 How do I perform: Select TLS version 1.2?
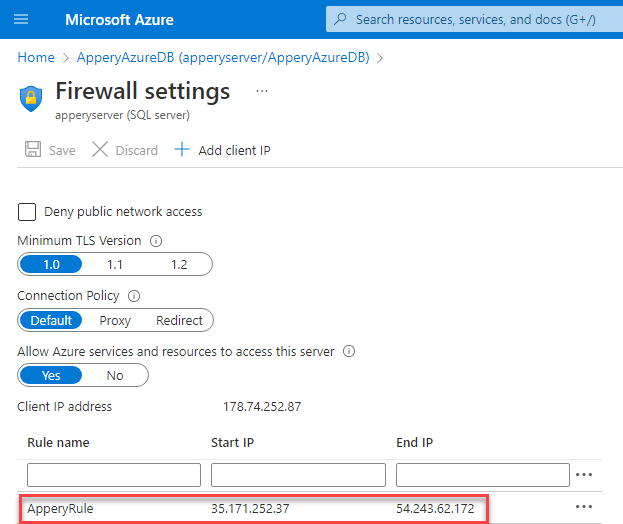point(179,264)
